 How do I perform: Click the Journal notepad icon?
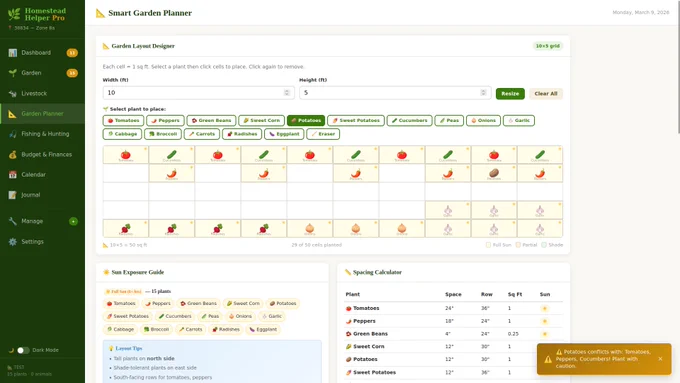tap(13, 195)
